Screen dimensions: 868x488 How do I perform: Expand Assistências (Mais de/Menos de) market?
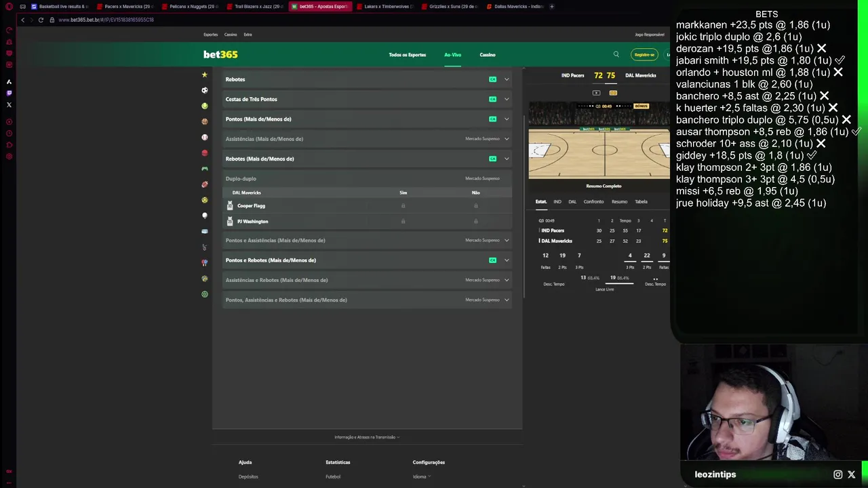[x=368, y=138]
